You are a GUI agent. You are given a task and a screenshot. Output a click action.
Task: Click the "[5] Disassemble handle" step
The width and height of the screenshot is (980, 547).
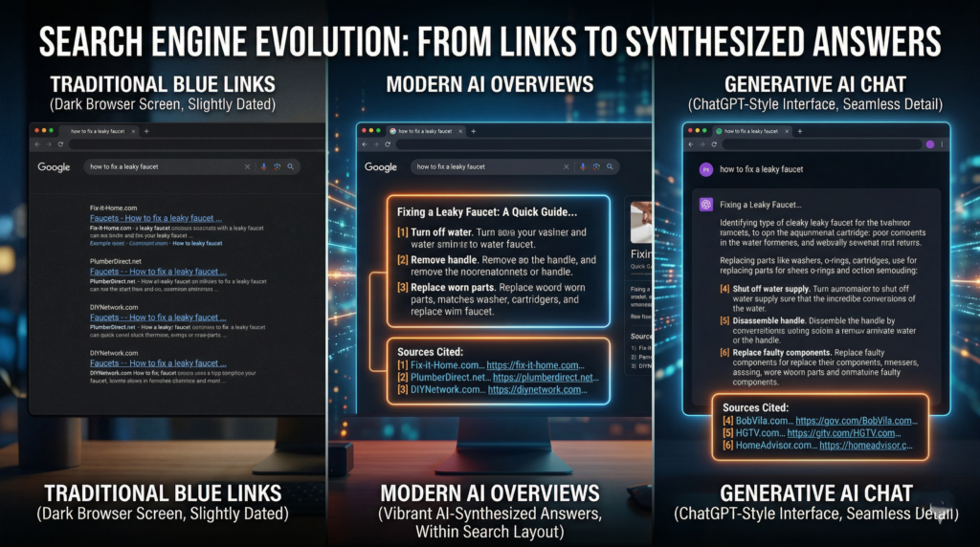tap(817, 330)
